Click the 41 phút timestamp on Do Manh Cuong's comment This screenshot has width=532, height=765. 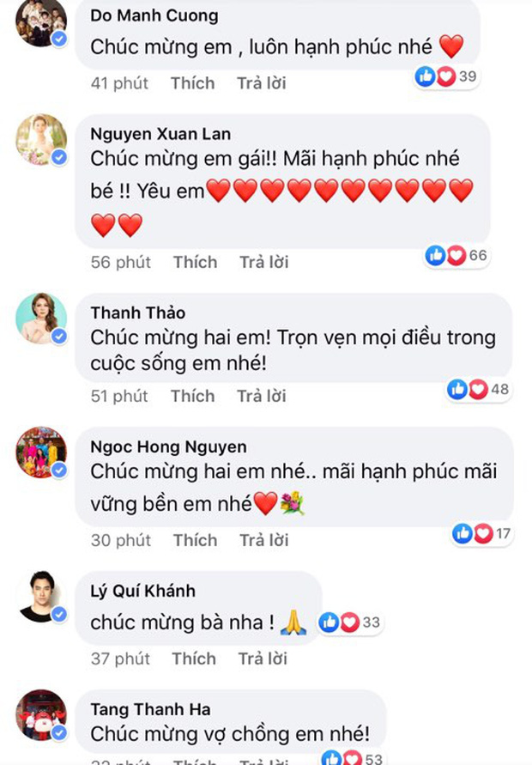coord(119,83)
